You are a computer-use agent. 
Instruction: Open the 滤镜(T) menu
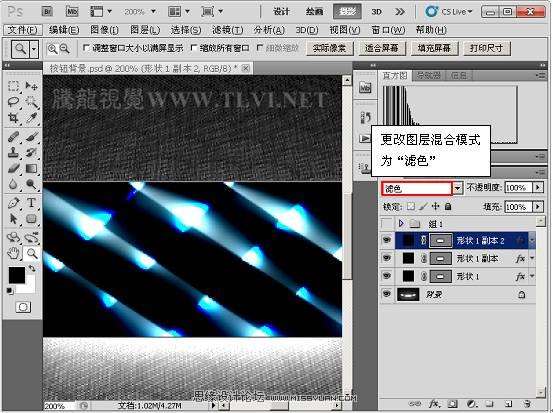227,30
